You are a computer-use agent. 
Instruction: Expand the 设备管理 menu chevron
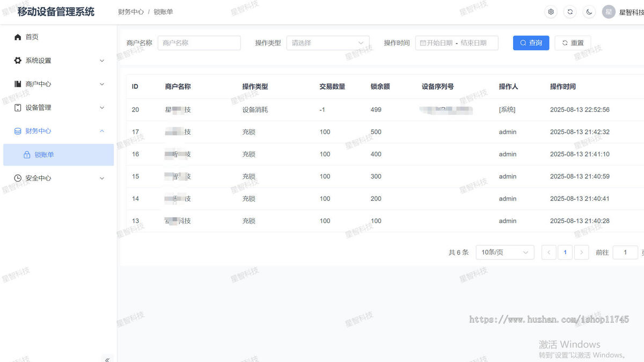[102, 107]
